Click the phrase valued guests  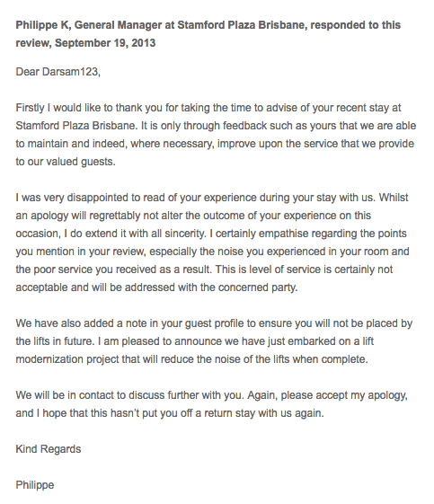pyautogui.click(x=81, y=162)
